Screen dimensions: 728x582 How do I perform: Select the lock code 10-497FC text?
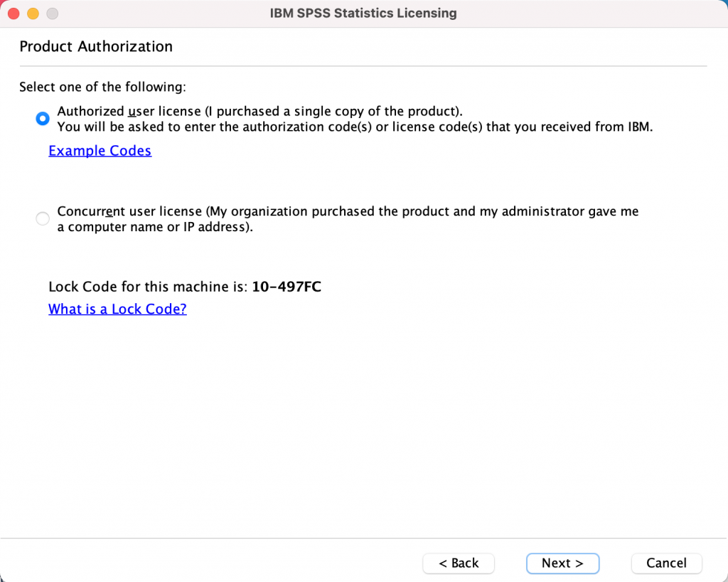[287, 287]
